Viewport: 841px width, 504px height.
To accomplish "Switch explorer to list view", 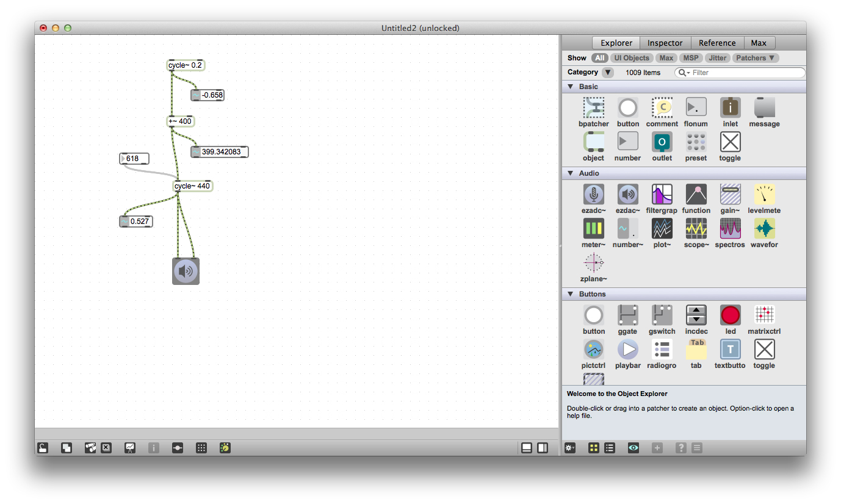I will pyautogui.click(x=609, y=448).
